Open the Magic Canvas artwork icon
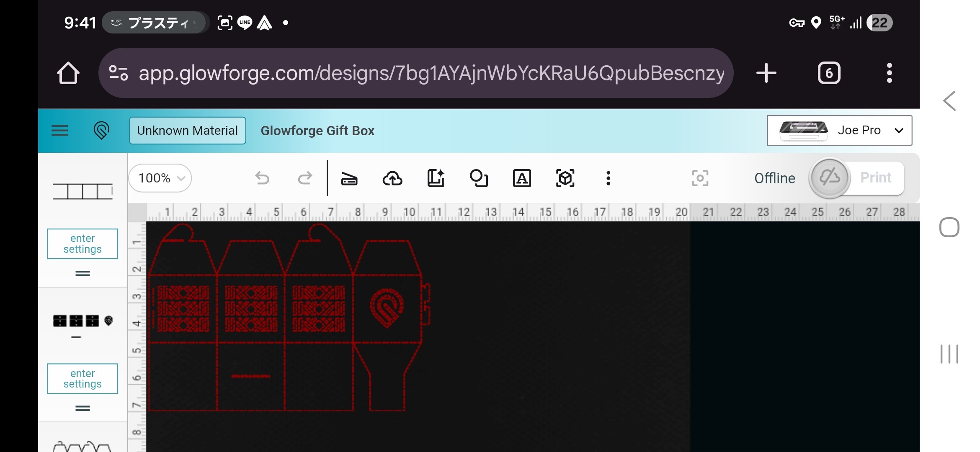Viewport: 980px width, 452px height. point(436,178)
